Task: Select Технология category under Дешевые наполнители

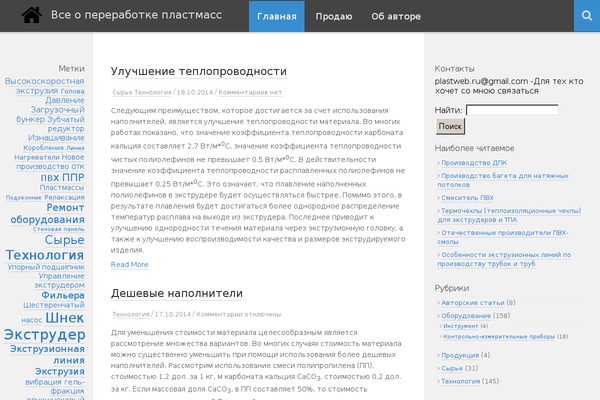Action: tap(131, 314)
